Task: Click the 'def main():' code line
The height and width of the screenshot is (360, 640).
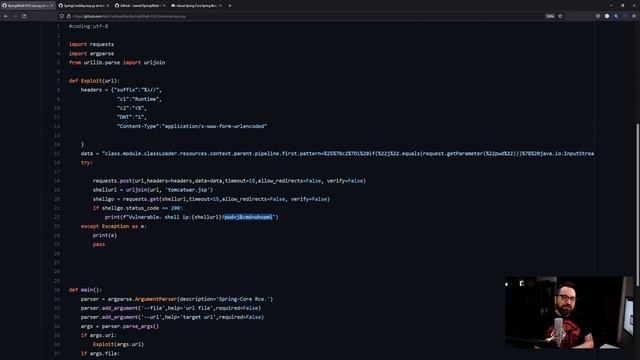Action: click(85, 290)
